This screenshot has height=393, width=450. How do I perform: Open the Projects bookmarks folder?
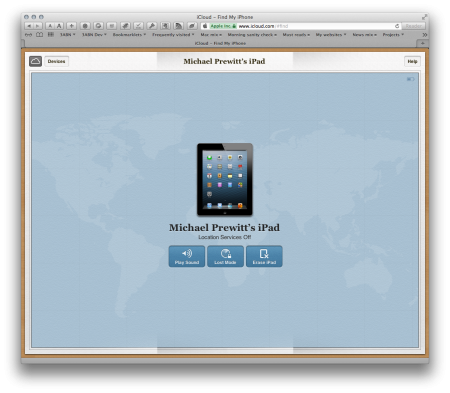(x=393, y=35)
